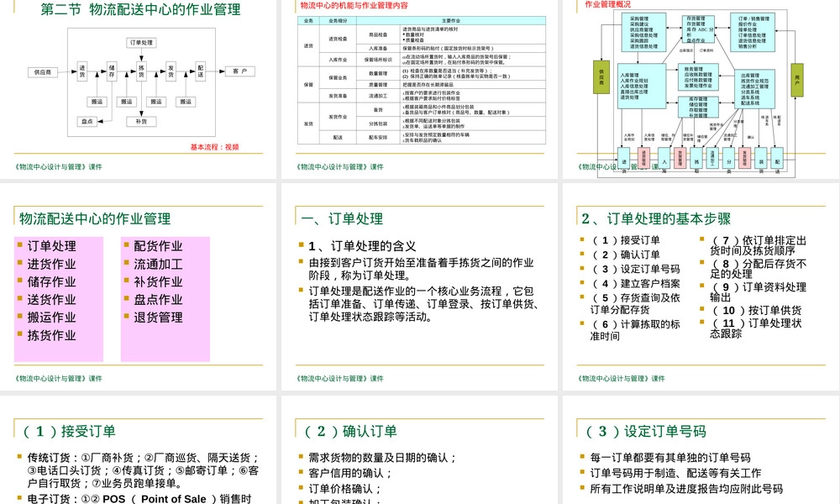
Task: Click the 2、订单处理的基本步骤 title
Action: [656, 218]
